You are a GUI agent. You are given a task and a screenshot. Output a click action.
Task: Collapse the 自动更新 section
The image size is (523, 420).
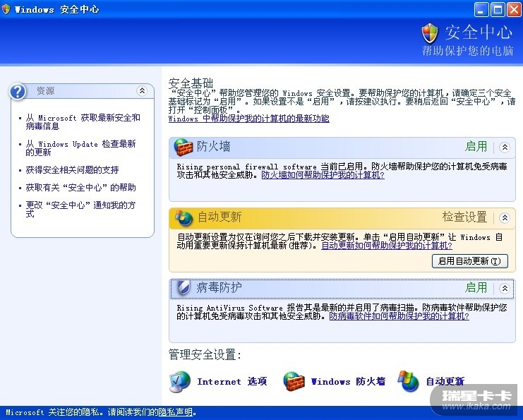(505, 218)
